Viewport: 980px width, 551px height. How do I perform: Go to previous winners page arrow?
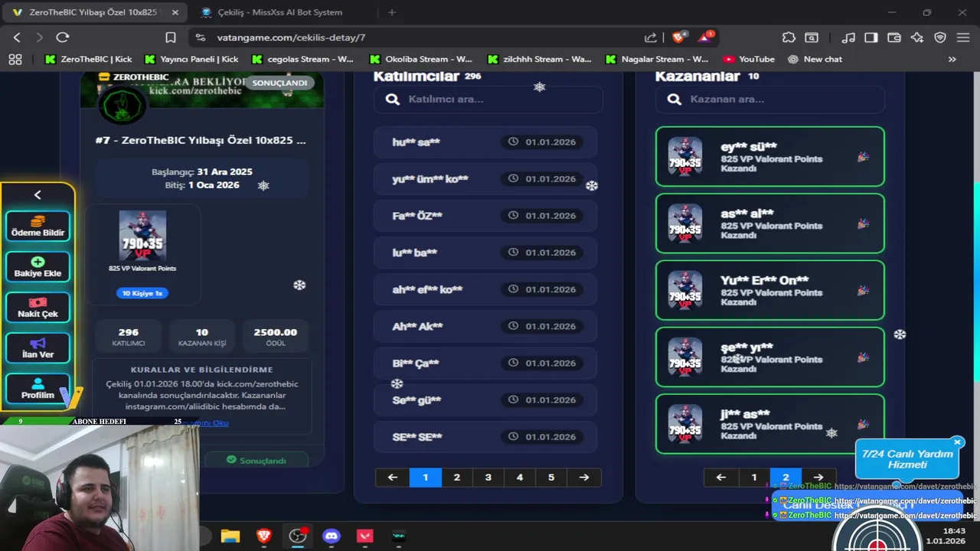click(x=721, y=478)
